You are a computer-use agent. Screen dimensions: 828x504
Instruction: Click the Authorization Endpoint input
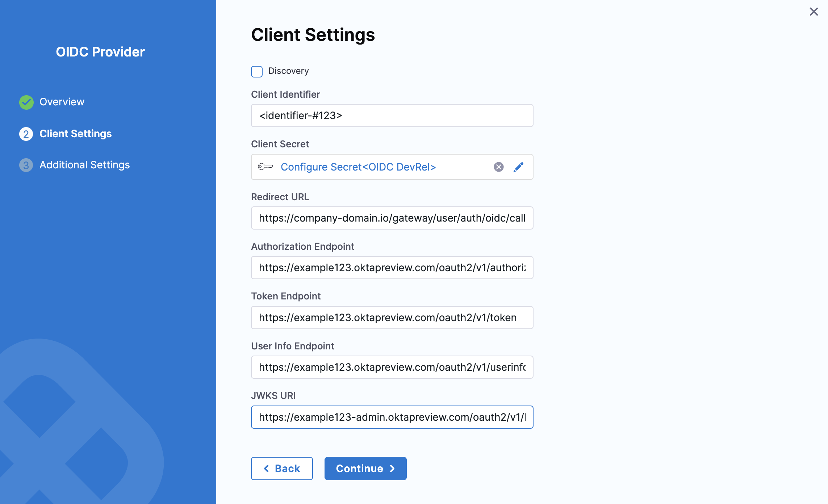pos(392,268)
